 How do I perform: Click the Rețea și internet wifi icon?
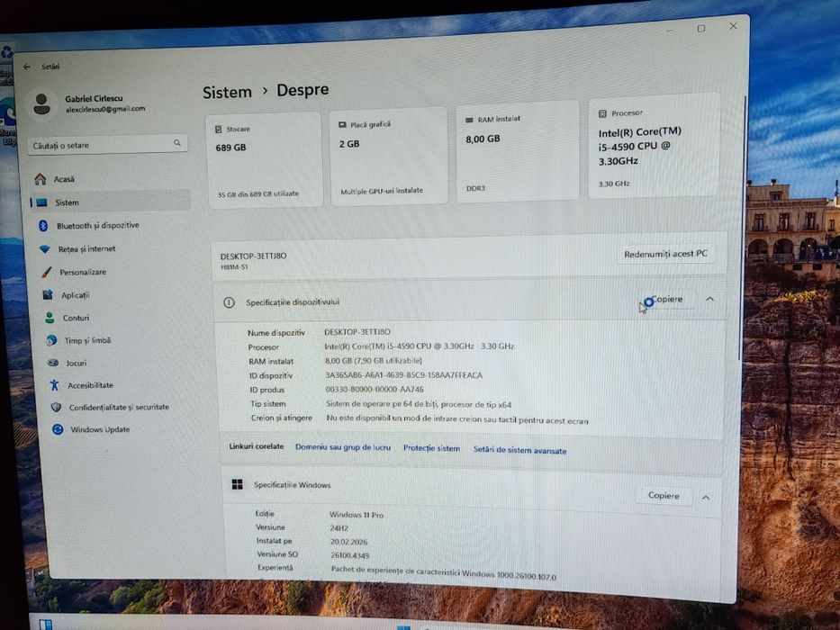point(45,249)
